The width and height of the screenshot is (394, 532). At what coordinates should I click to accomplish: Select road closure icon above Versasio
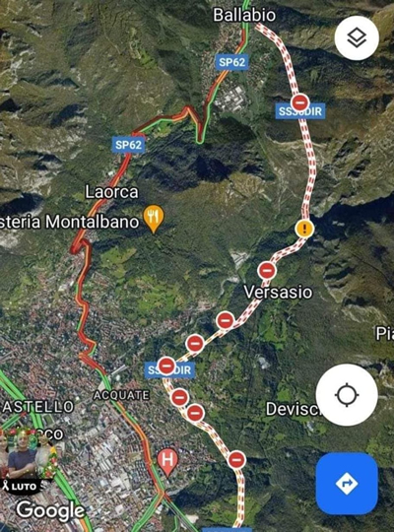[x=267, y=271]
